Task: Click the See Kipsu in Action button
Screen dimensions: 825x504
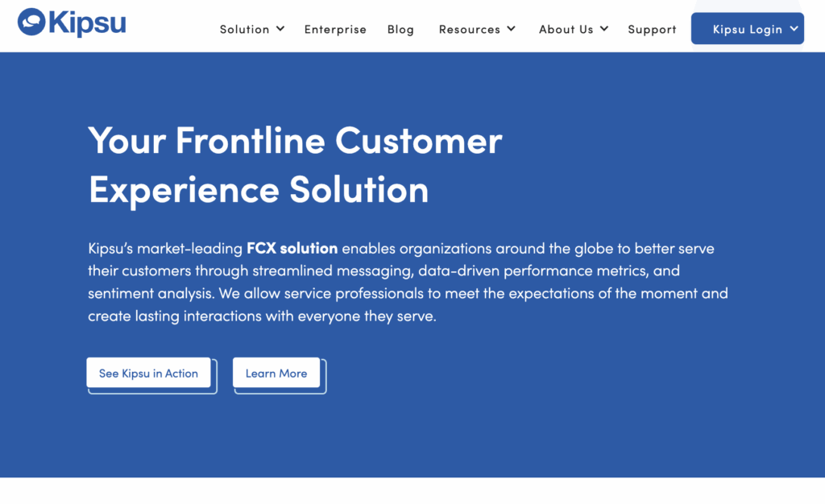Action: pyautogui.click(x=148, y=374)
